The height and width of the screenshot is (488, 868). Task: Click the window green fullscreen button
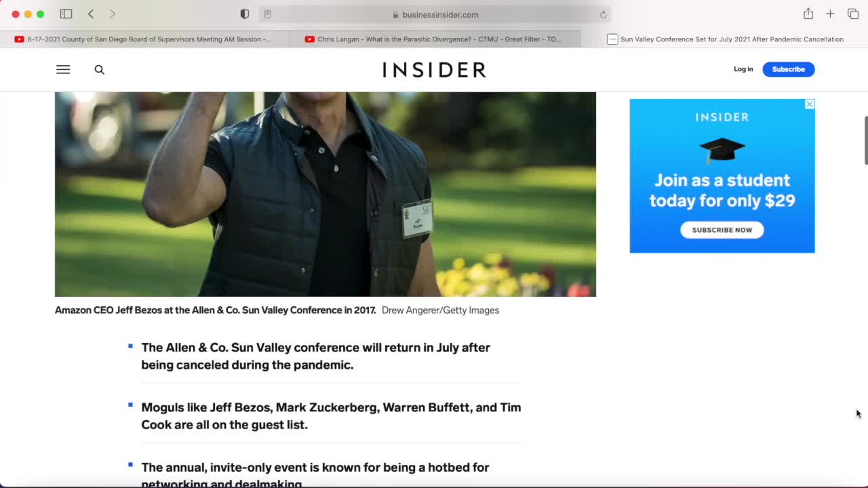[x=40, y=14]
